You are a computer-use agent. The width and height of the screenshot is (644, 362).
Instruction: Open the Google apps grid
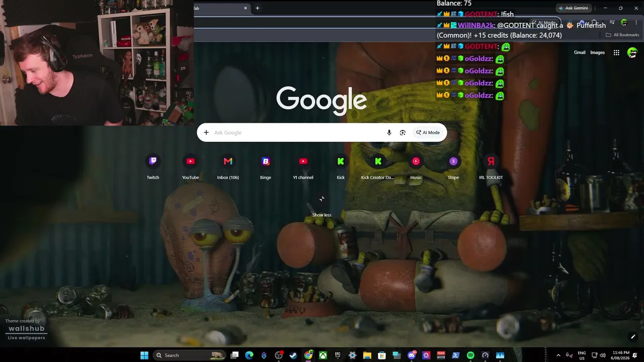click(616, 52)
